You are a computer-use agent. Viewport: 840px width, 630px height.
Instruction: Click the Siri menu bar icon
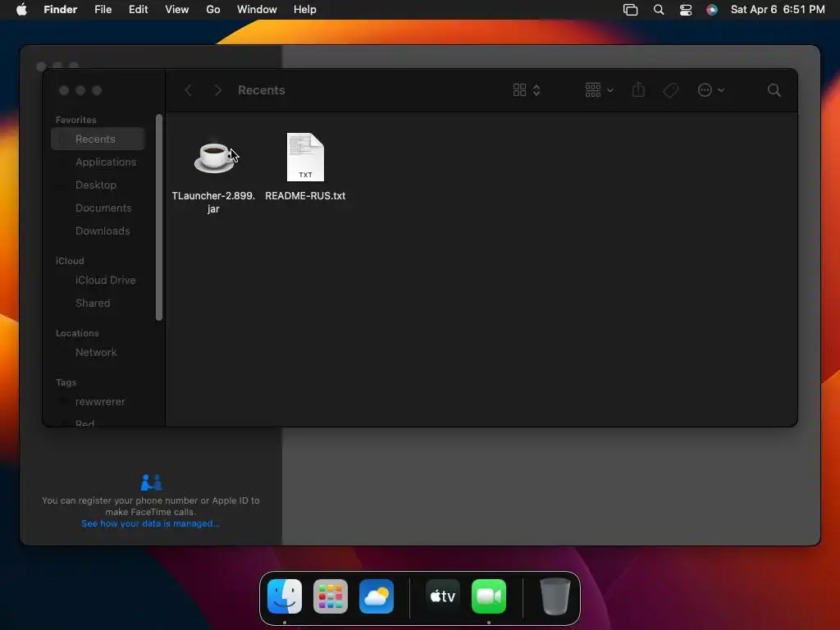tap(712, 10)
